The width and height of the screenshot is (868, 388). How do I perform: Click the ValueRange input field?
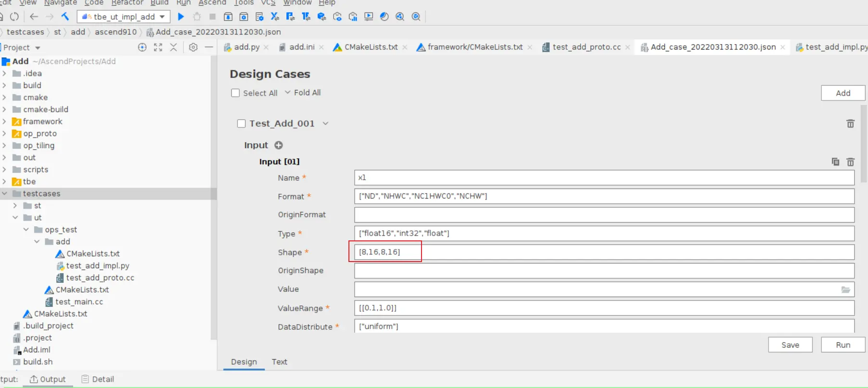click(x=604, y=308)
